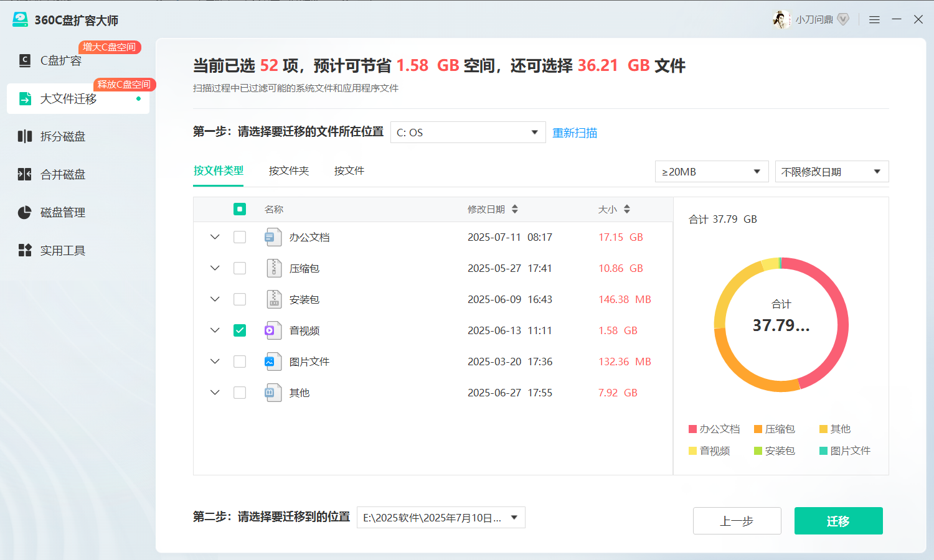
Task: Open the hamburger main menu icon
Action: (x=874, y=20)
